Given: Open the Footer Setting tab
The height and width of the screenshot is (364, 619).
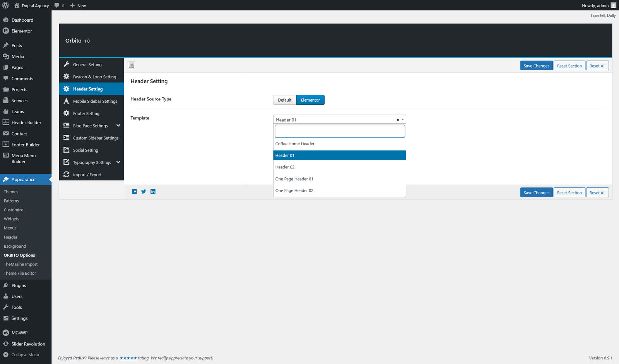Looking at the screenshot, I should (86, 114).
